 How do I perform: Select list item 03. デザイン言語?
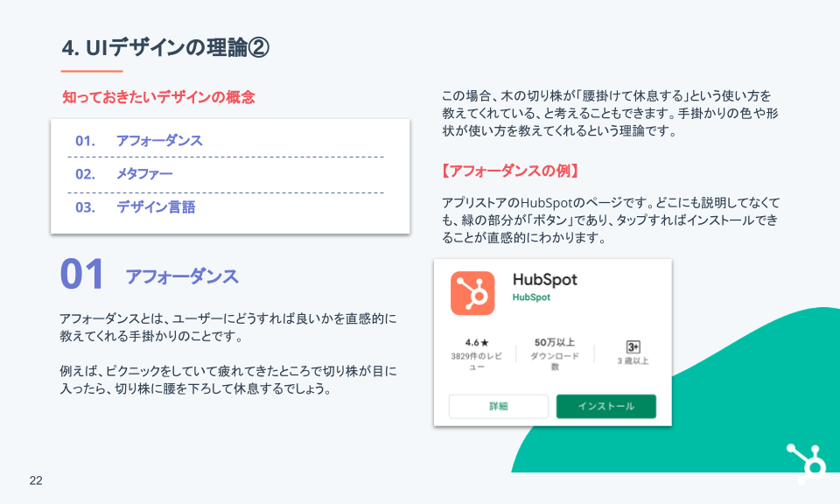pos(135,207)
